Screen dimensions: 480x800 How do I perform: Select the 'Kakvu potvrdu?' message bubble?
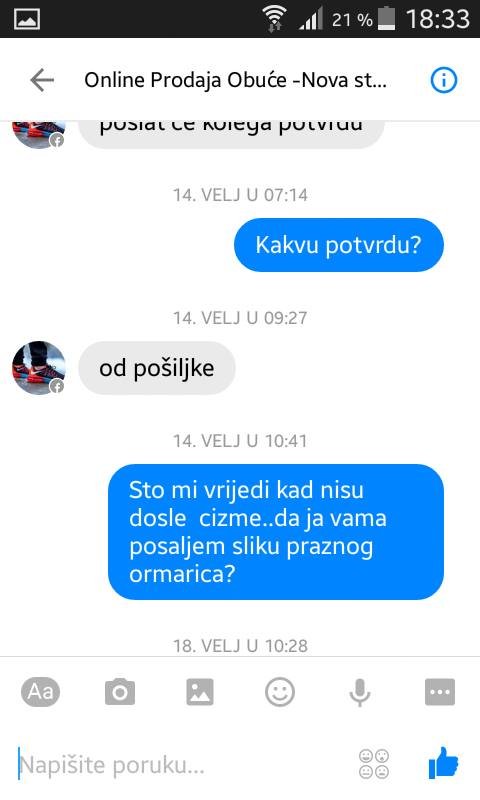click(x=339, y=245)
